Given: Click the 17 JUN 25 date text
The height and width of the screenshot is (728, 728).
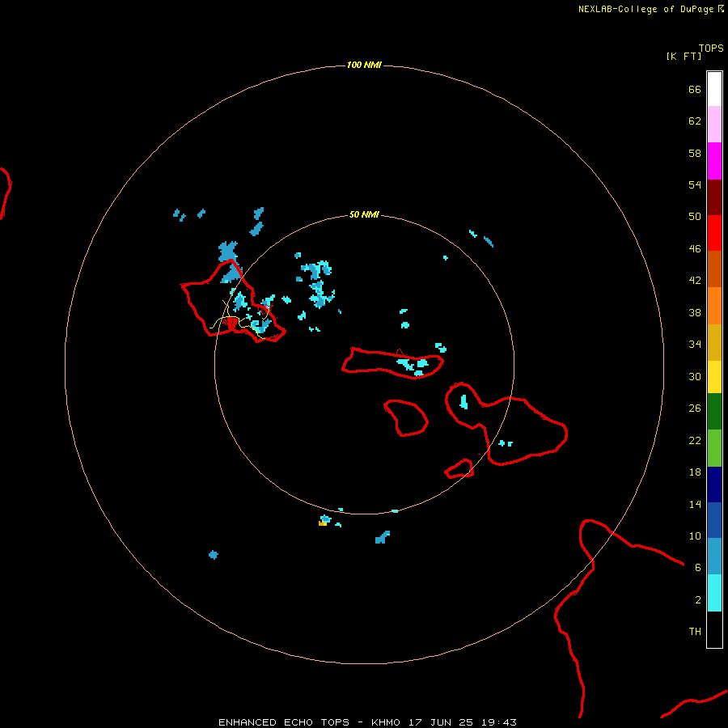Looking at the screenshot, I should tap(441, 722).
